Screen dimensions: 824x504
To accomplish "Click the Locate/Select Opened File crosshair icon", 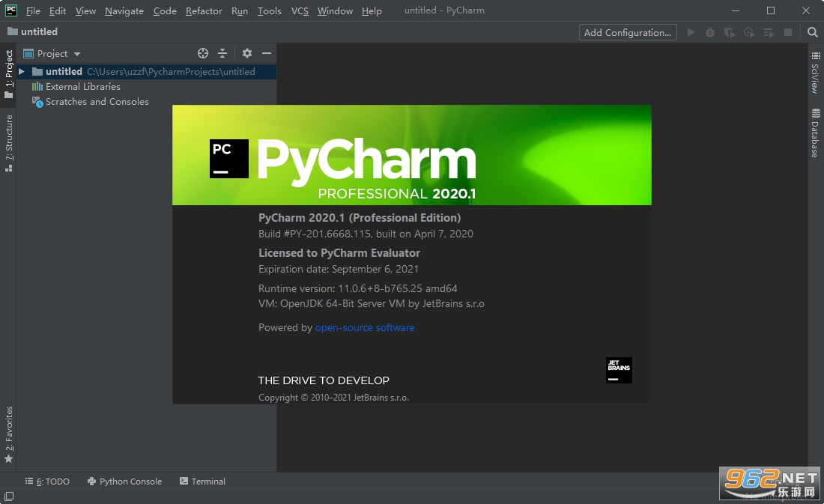I will (x=203, y=53).
